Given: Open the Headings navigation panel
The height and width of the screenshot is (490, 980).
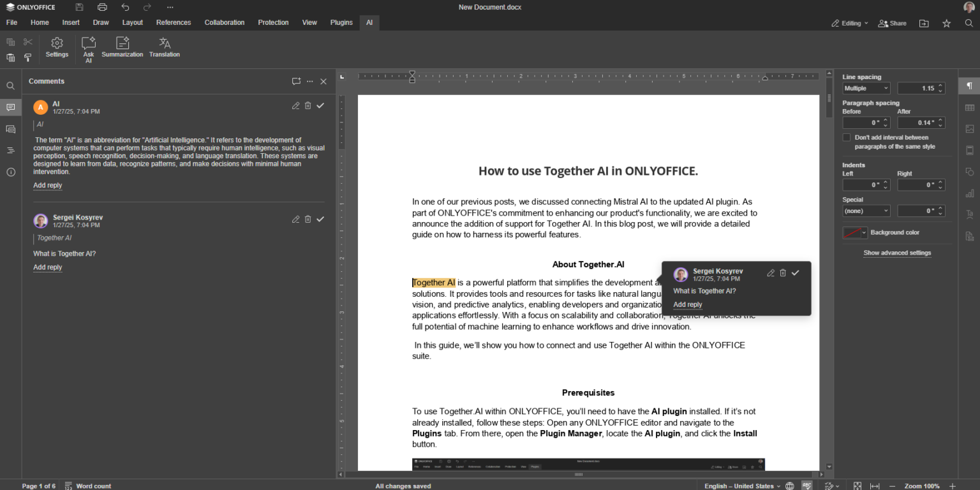Looking at the screenshot, I should pyautogui.click(x=10, y=151).
